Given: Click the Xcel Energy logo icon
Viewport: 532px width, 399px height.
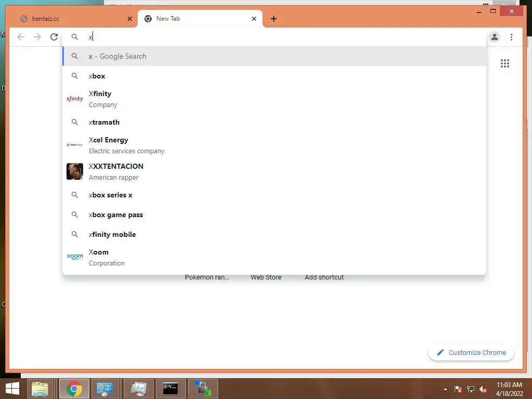Looking at the screenshot, I should coord(75,145).
